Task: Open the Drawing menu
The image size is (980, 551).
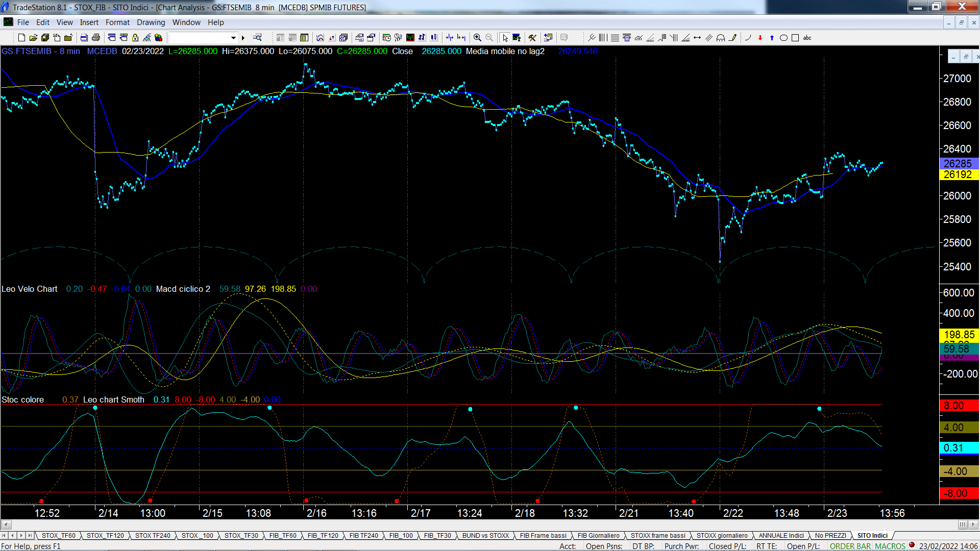Action: [151, 22]
